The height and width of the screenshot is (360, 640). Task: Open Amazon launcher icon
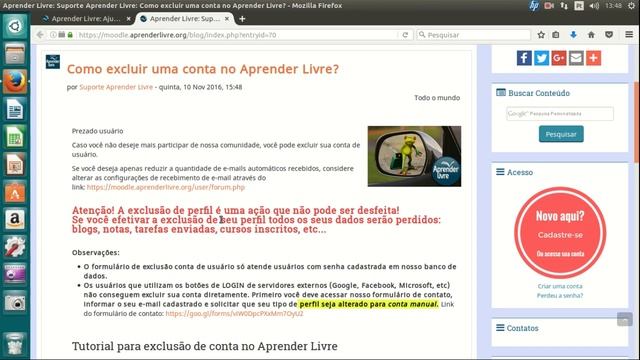pyautogui.click(x=15, y=220)
